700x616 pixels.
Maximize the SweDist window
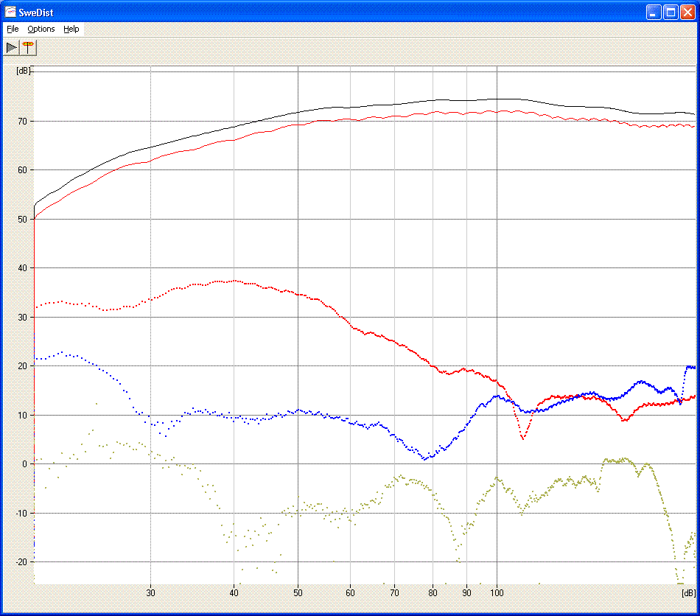[x=671, y=12]
